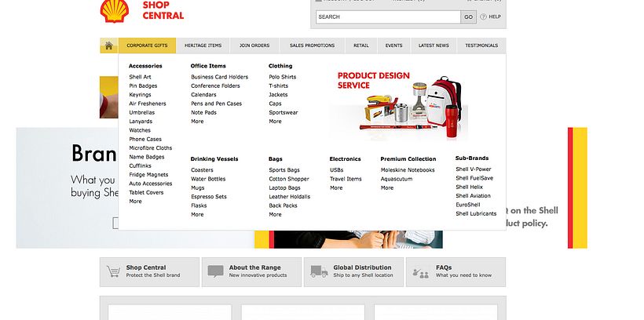The width and height of the screenshot is (644, 320).
Task: Focus the search input field
Action: coord(388,16)
